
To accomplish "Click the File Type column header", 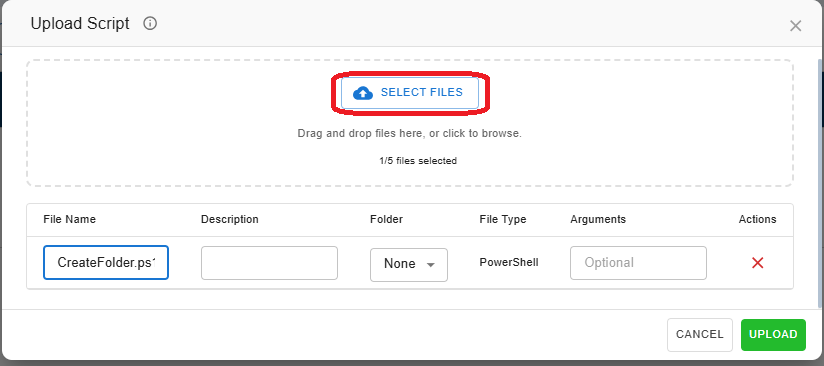I will (x=502, y=219).
